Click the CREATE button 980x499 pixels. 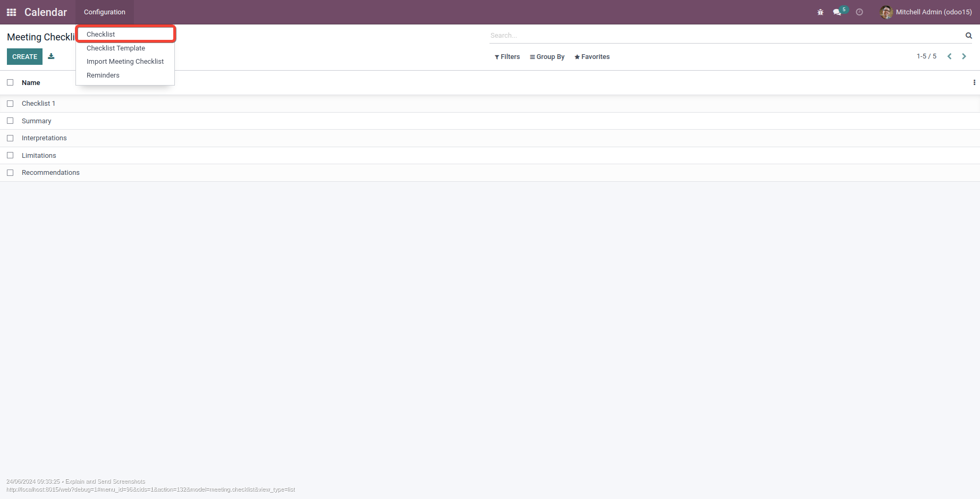[24, 56]
